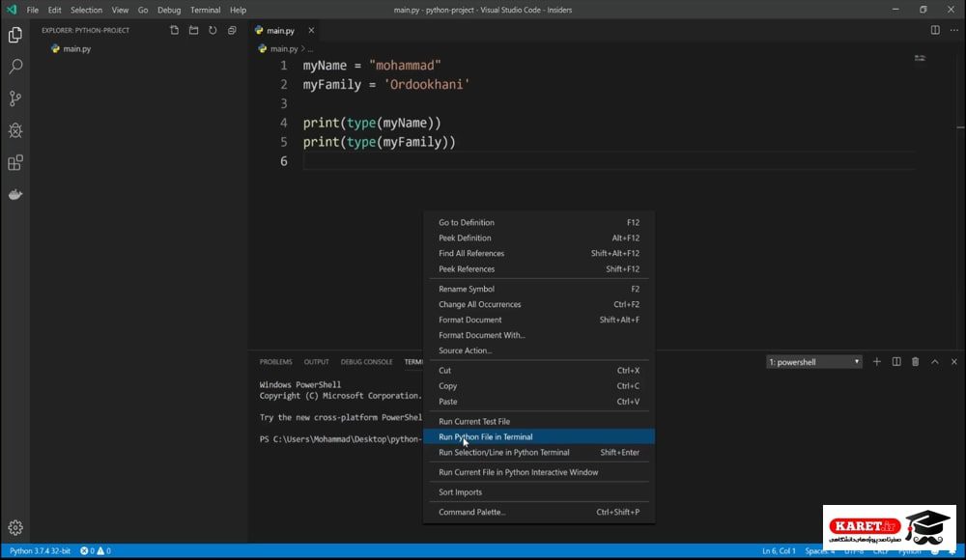
Task: Maximize the terminal panel with chevron
Action: (x=935, y=362)
